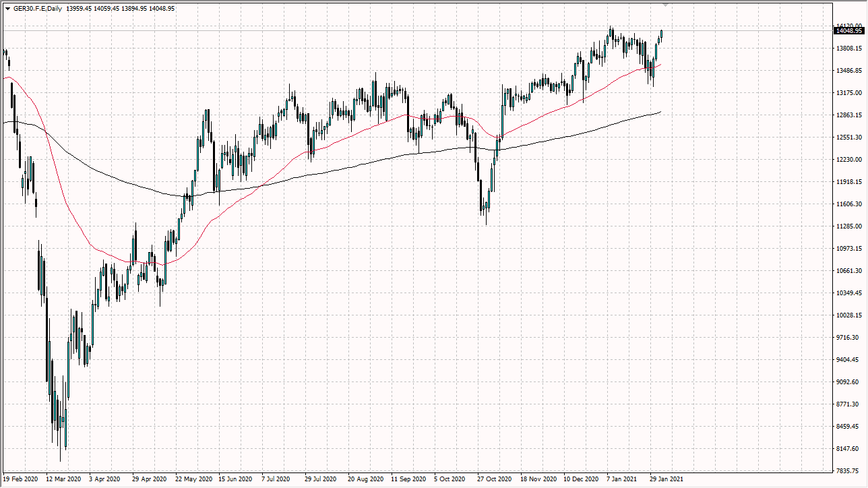868x488 pixels.
Task: Click the current price label 14048.95
Action: click(849, 30)
